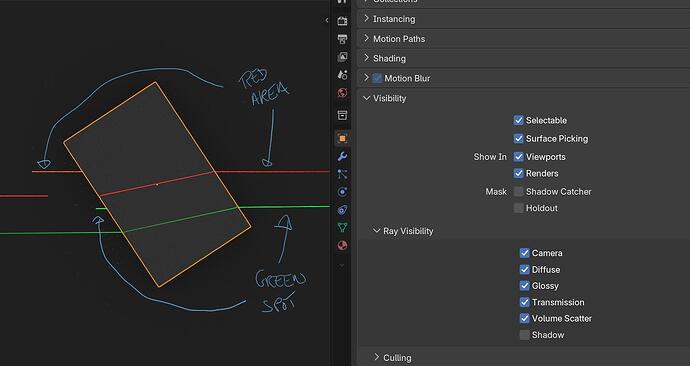This screenshot has width=690, height=366.
Task: Click the "Mask" label
Action: [x=496, y=191]
